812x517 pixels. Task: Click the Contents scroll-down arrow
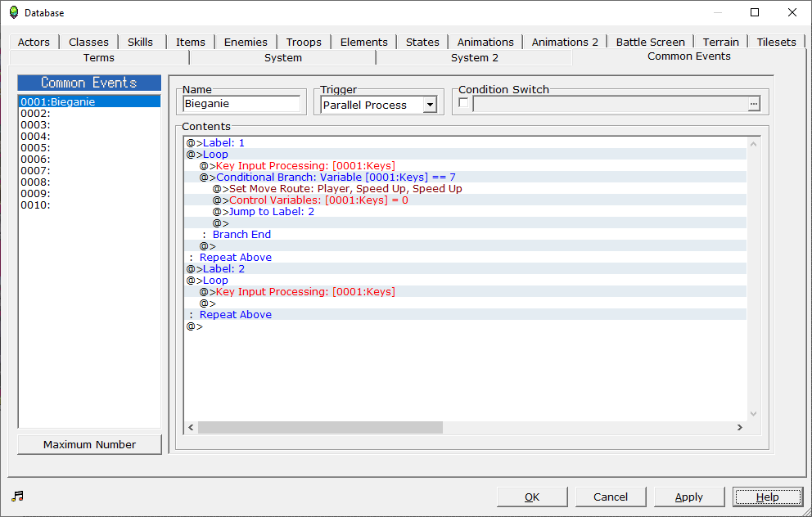click(x=754, y=414)
